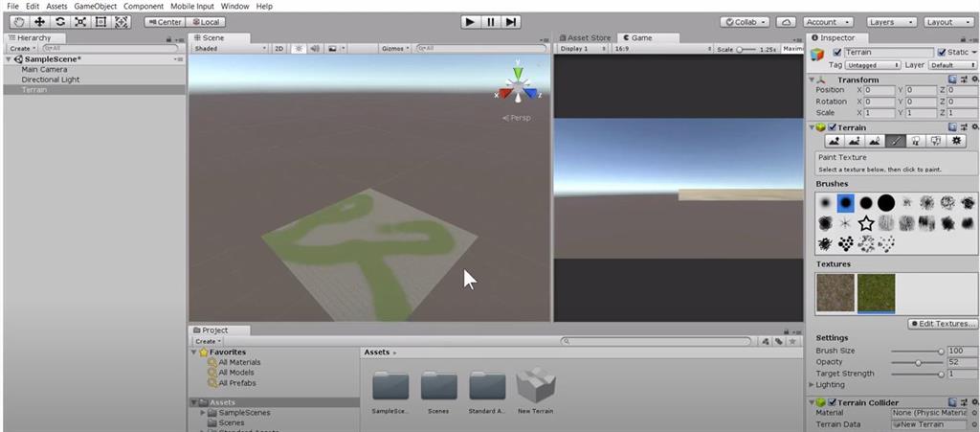Open the 16:9 aspect ratio dropdown
This screenshot has width=980, height=432.
(x=661, y=49)
